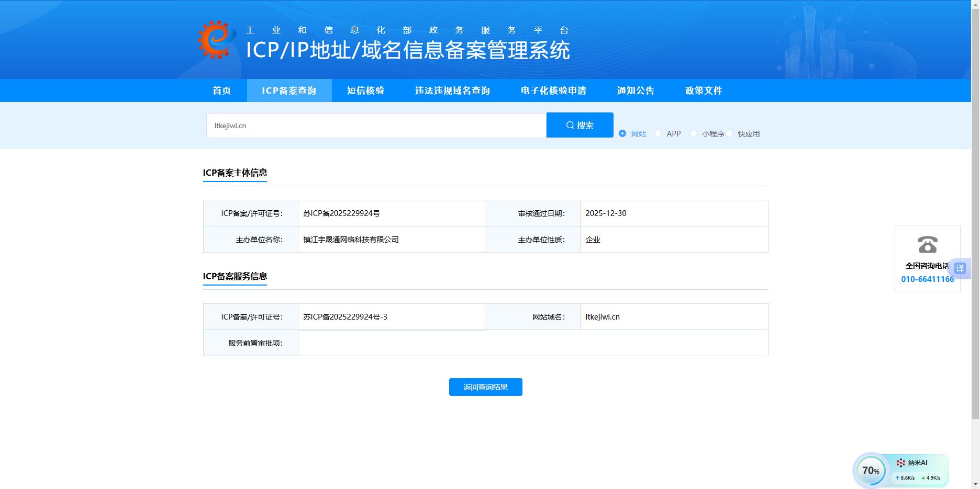
Task: Open the translate floating icon
Action: tap(960, 268)
